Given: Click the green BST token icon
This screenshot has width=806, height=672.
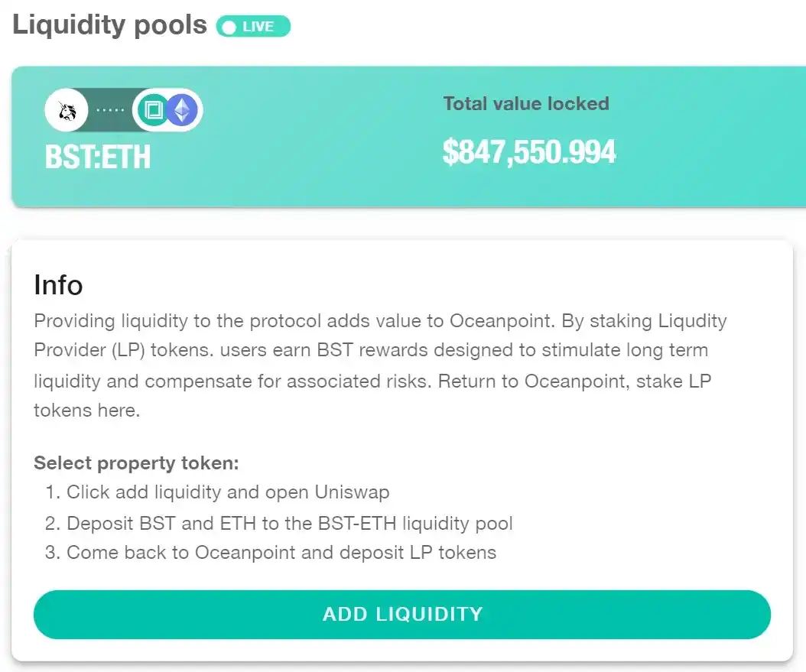Looking at the screenshot, I should click(x=153, y=110).
